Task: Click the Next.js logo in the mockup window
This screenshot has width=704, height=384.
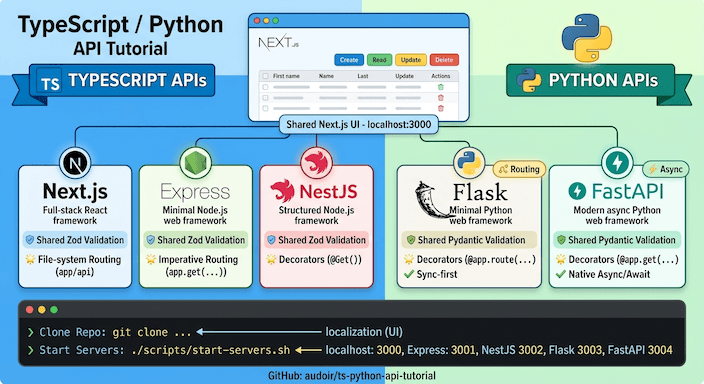Action: pos(278,43)
